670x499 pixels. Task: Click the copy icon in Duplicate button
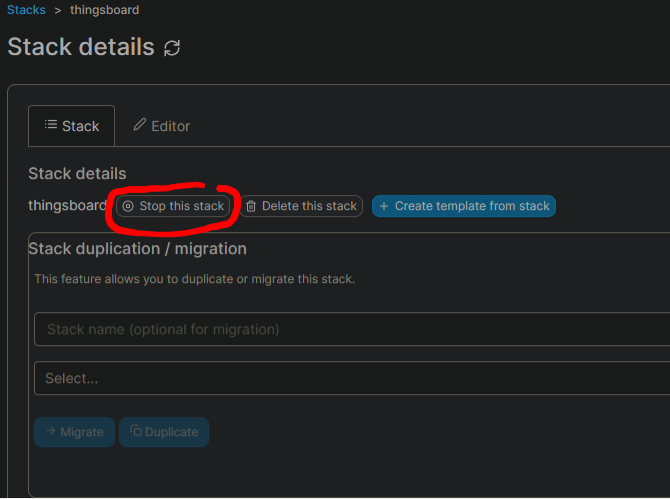(x=136, y=431)
